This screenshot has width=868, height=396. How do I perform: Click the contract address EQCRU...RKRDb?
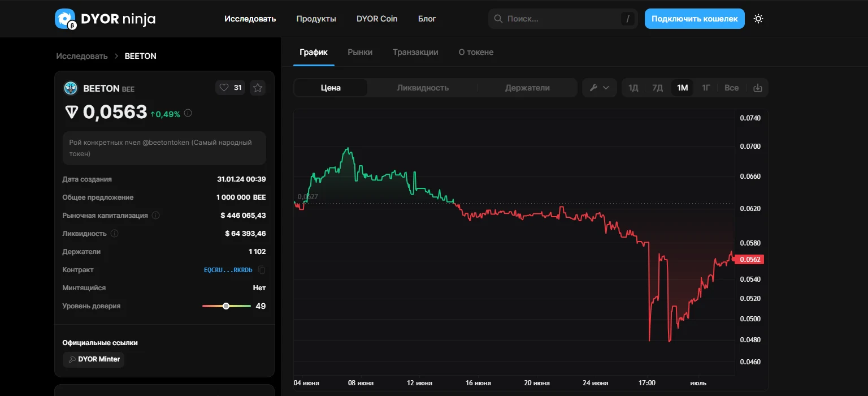pos(228,270)
